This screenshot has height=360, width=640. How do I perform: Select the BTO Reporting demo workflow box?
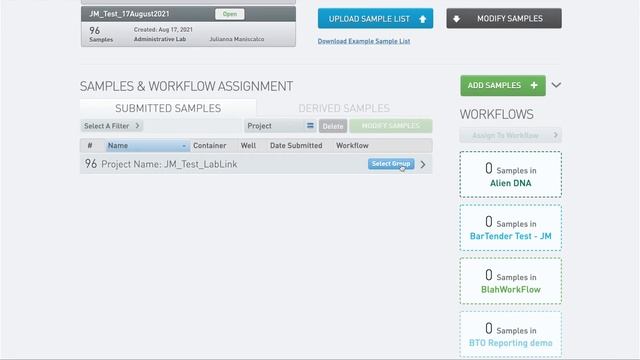pos(511,334)
